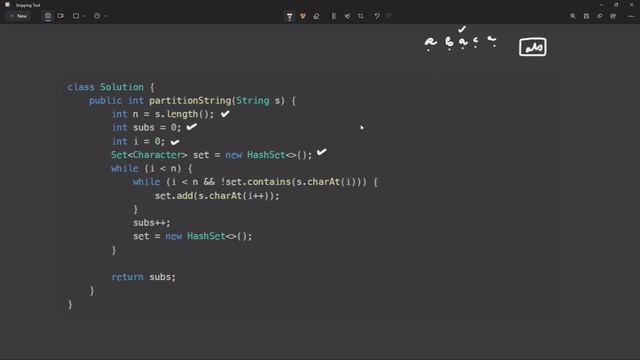Open the rectangle snipping mode dropdown

(79, 16)
